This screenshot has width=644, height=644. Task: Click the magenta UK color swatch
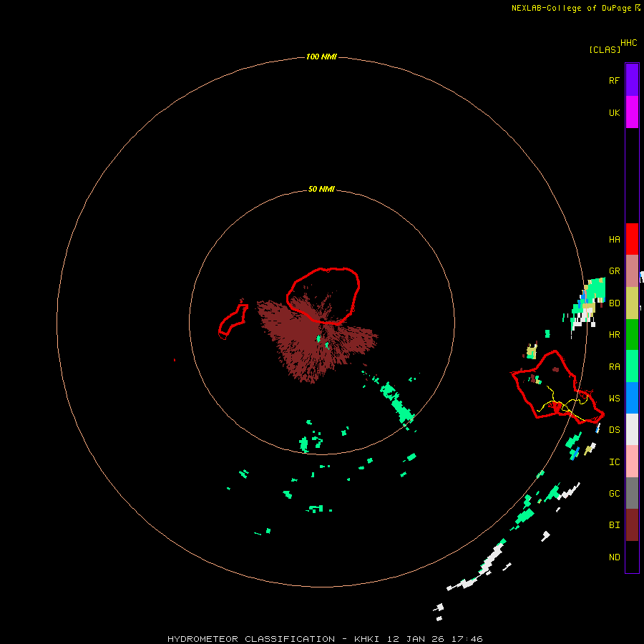click(632, 112)
